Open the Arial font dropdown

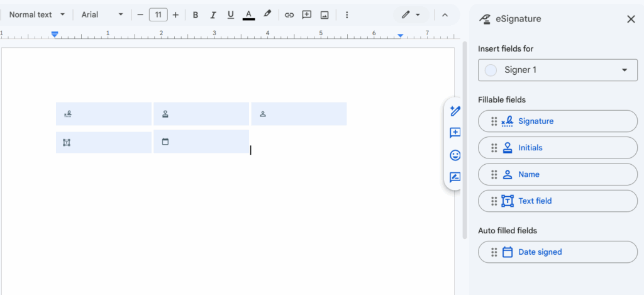click(103, 15)
